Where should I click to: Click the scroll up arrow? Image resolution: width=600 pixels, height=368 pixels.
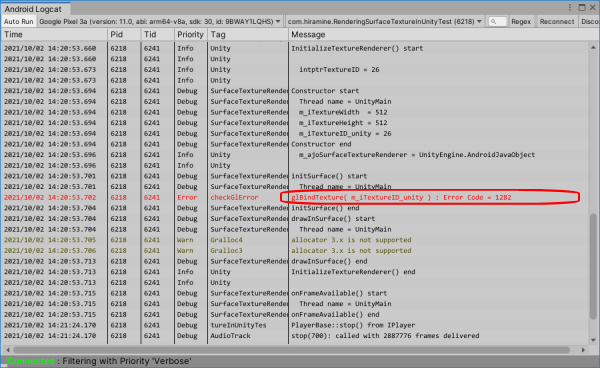tap(593, 47)
